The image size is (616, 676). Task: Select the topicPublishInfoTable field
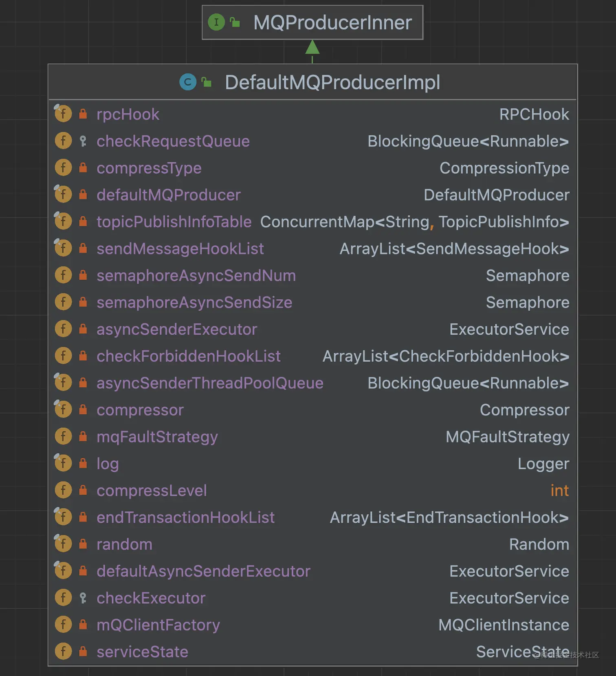coord(174,222)
